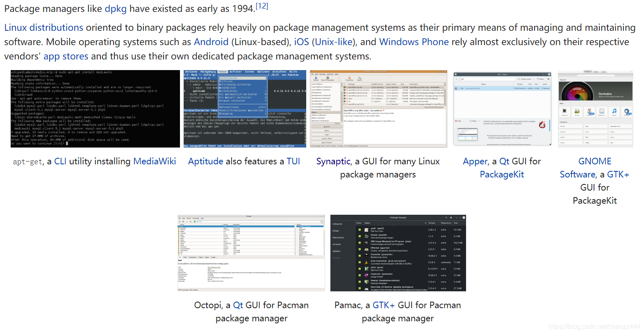644x334 pixels.
Task: Follow the Qt link in Apper caption
Action: click(504, 161)
